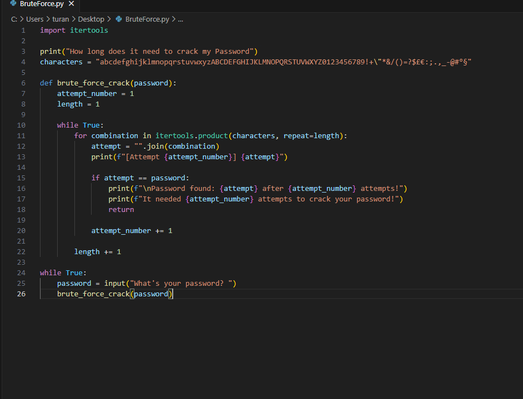Click the 'characters' variable on line 4
This screenshot has height=399, width=523.
pyautogui.click(x=61, y=62)
